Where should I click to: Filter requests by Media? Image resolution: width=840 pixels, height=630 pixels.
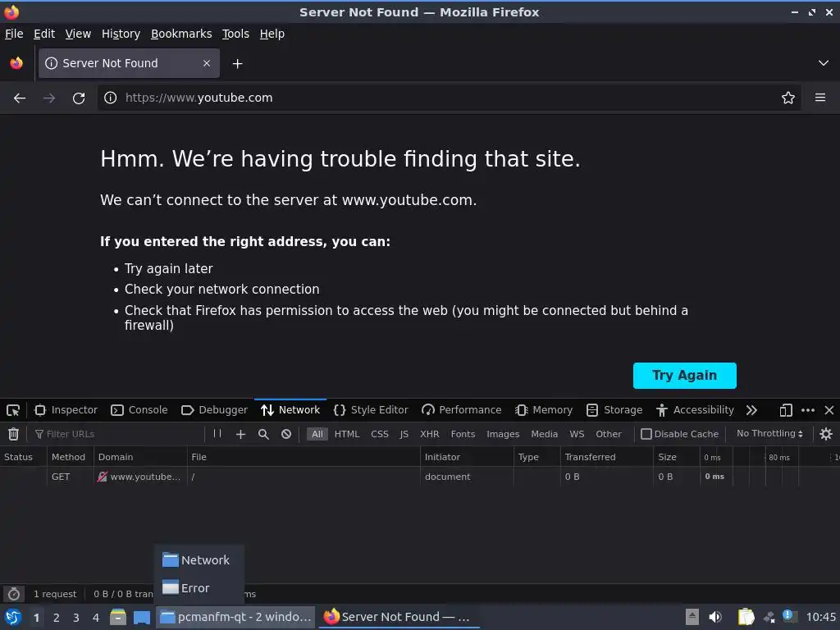point(545,434)
